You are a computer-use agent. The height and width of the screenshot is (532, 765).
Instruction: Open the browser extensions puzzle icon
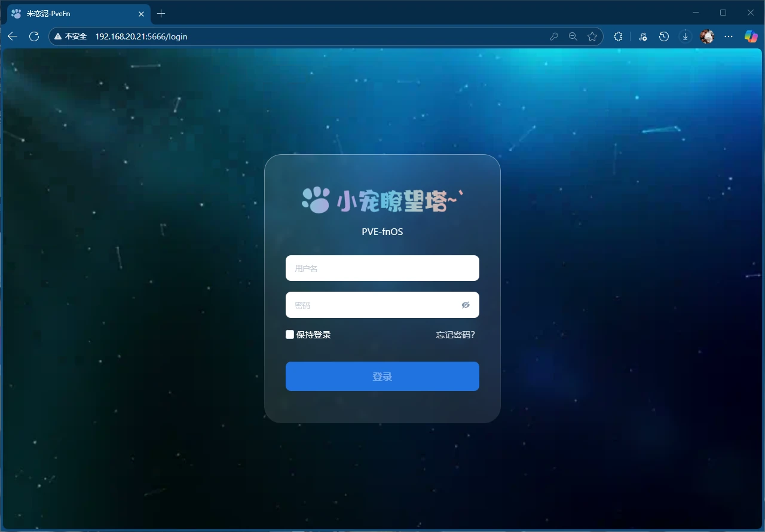click(619, 36)
